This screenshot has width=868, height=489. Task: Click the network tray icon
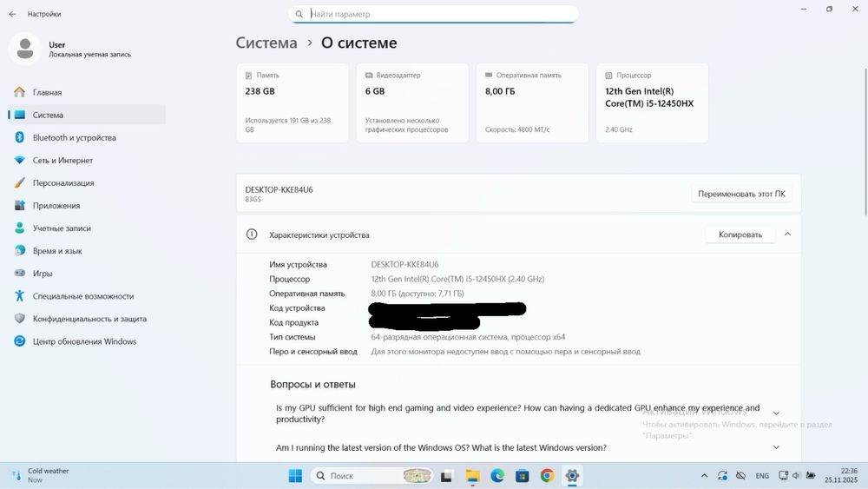783,476
